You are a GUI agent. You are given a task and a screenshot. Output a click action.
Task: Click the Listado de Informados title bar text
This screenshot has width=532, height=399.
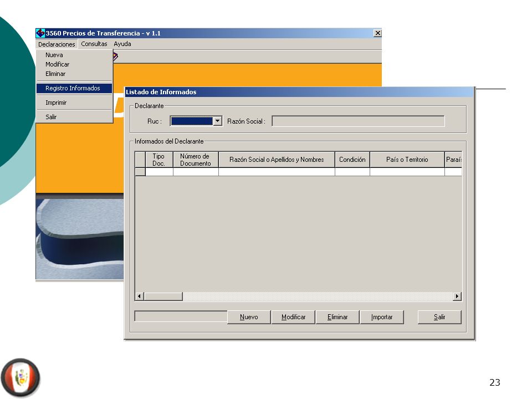(x=161, y=92)
